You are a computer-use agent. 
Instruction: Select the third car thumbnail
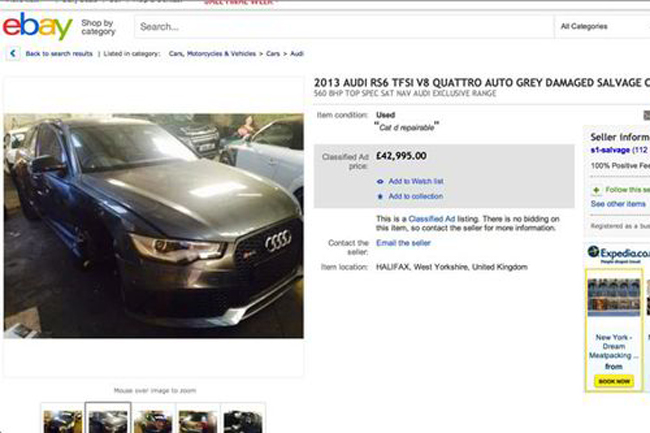(153, 421)
